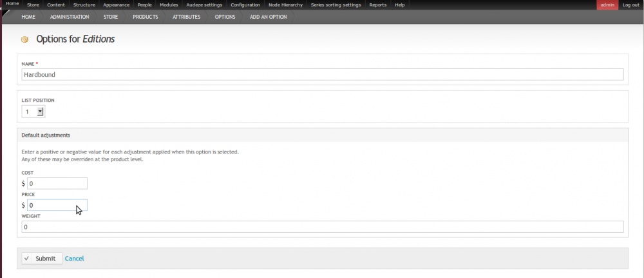Click the Home icon in admin toolbar

click(x=12, y=4)
